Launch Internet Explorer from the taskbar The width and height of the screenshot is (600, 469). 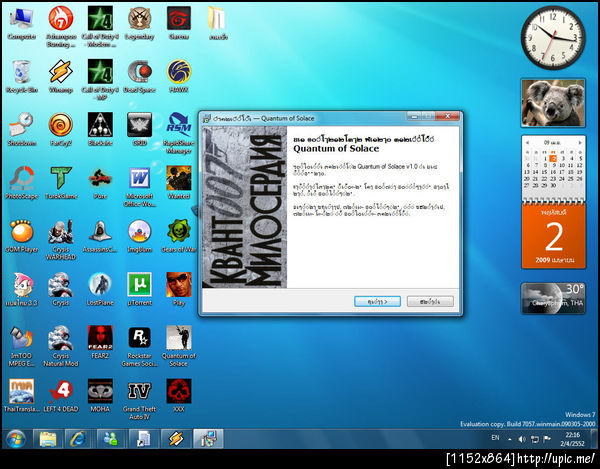click(x=78, y=439)
